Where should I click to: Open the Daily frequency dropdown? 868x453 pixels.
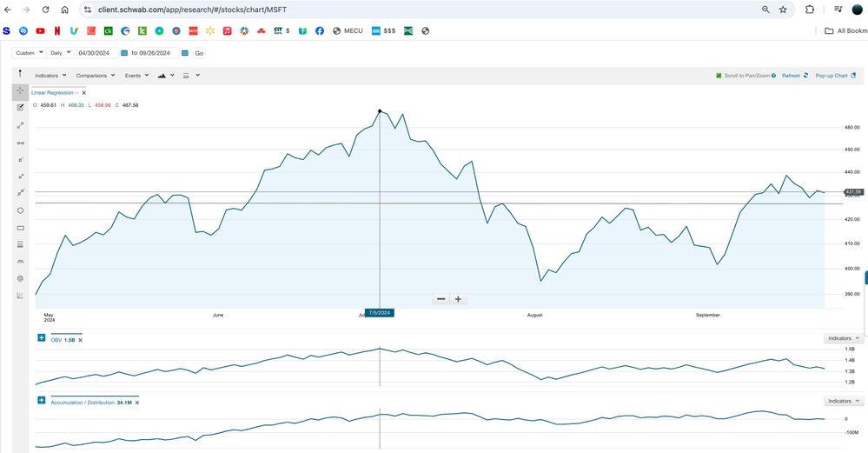coord(60,53)
